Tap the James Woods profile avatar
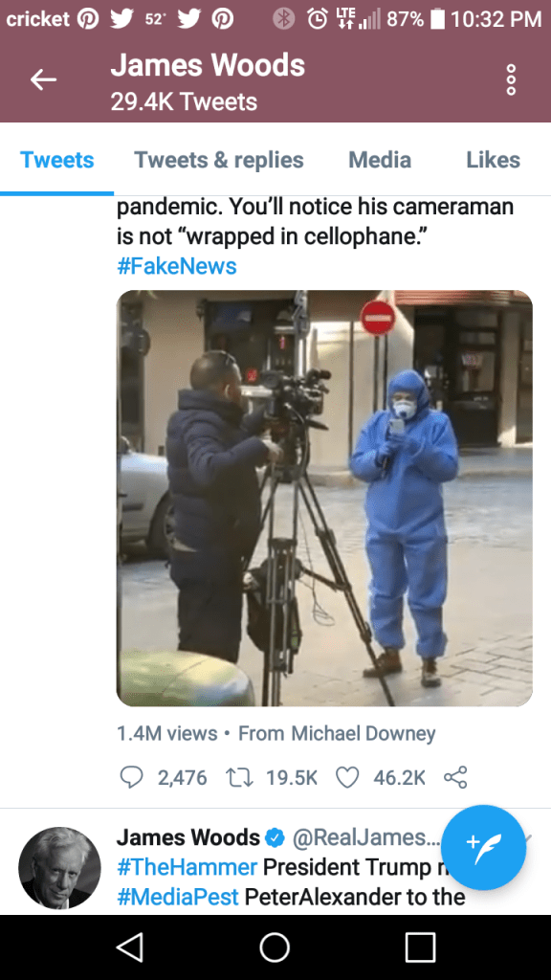 coord(60,868)
